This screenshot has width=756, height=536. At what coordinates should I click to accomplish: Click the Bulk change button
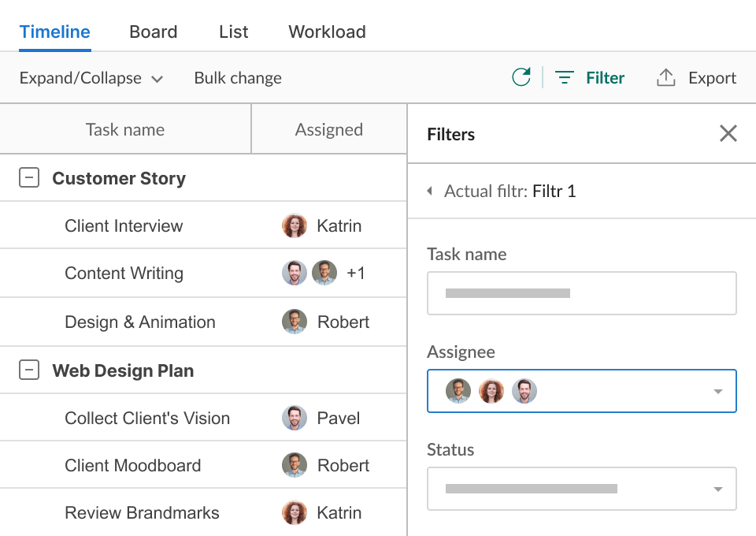(238, 78)
